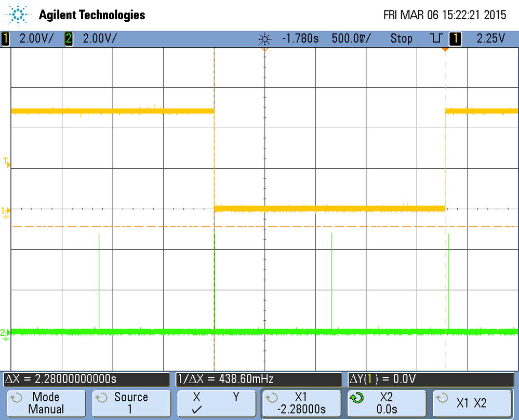Click the Stop run status
The width and height of the screenshot is (519, 420).
tap(401, 39)
